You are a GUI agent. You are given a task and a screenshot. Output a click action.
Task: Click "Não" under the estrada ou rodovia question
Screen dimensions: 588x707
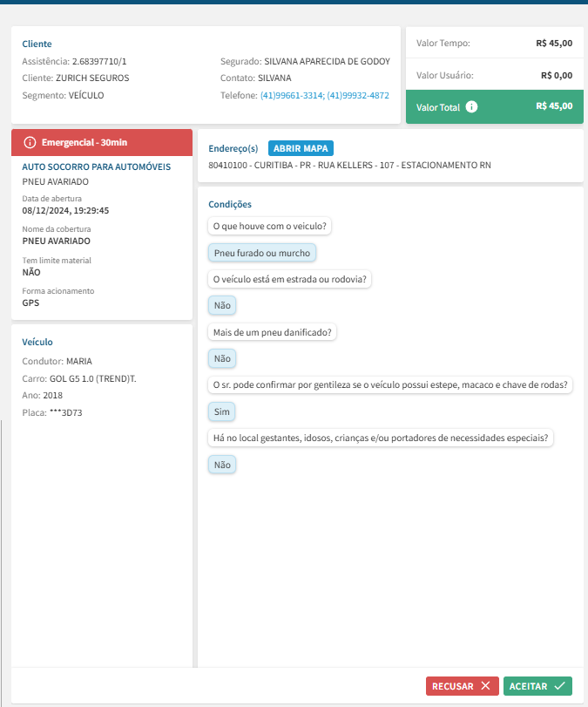point(222,306)
